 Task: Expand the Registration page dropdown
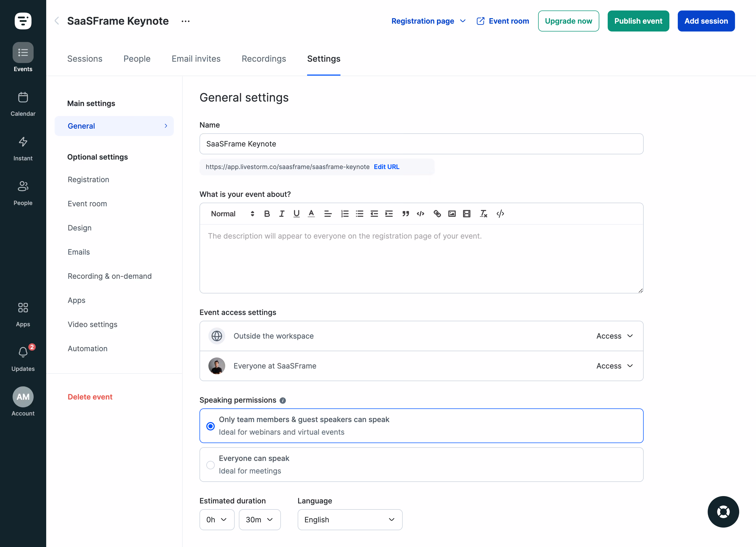coord(428,21)
